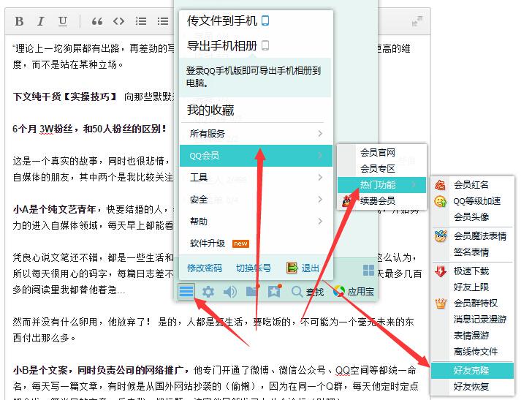The height and width of the screenshot is (400, 532).
Task: Toggle bold formatting in editor toolbar
Action: click(x=19, y=21)
